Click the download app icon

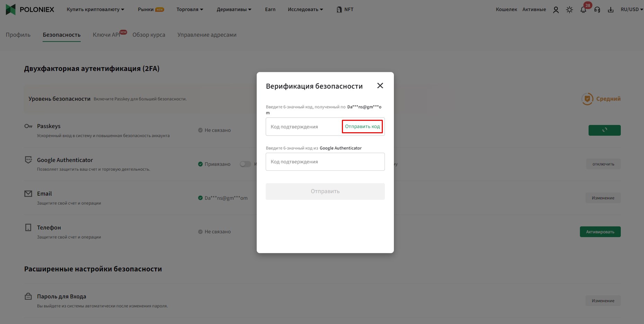pyautogui.click(x=611, y=10)
